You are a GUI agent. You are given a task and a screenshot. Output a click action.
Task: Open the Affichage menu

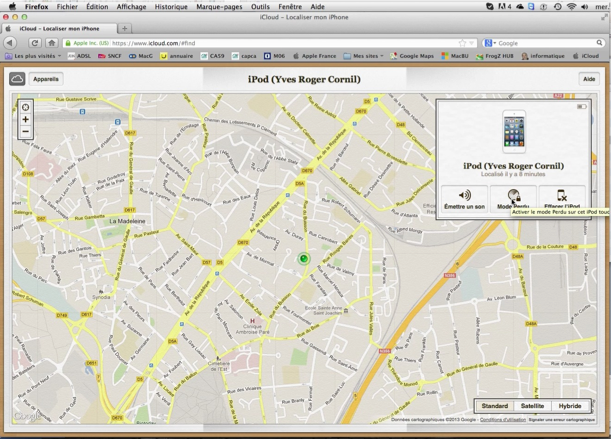(131, 7)
